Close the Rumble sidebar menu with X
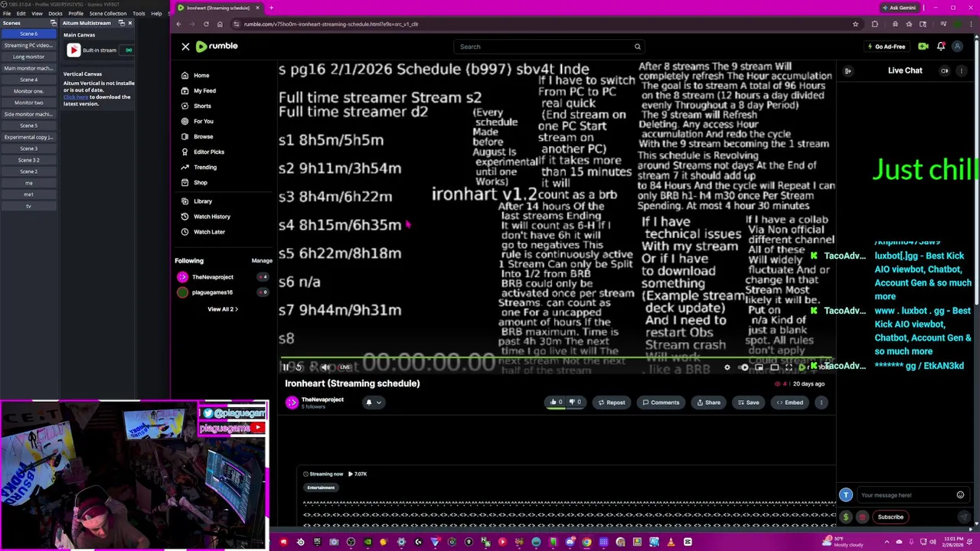Viewport: 980px width, 551px height. pyautogui.click(x=185, y=47)
